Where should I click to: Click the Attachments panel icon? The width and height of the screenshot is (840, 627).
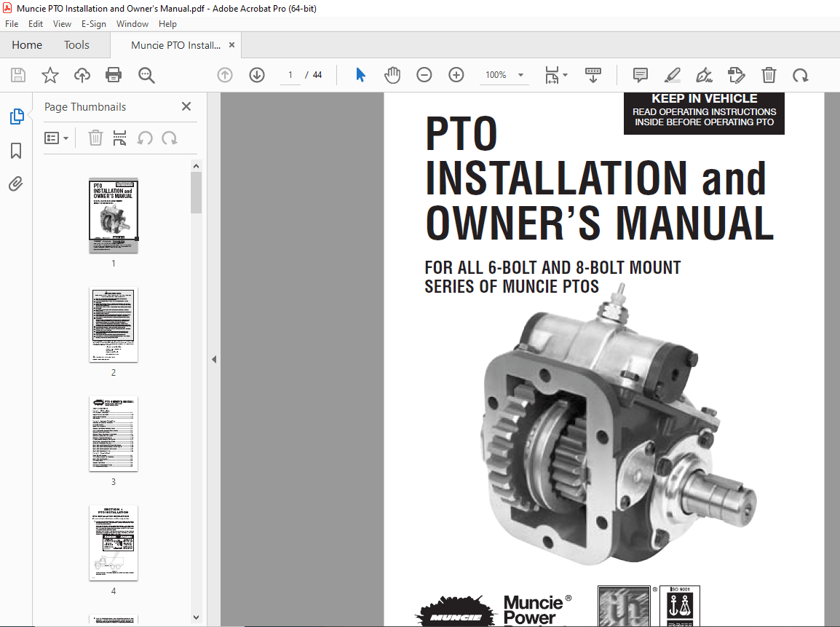coord(16,184)
